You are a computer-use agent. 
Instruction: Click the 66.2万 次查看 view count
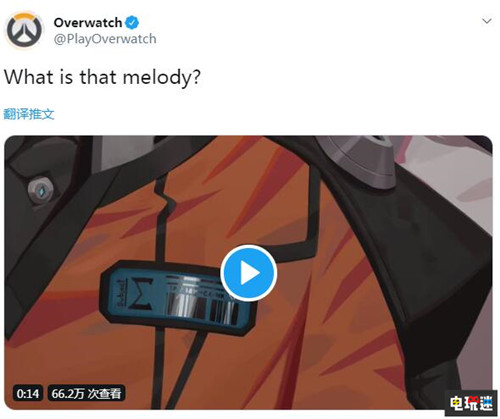(x=86, y=394)
